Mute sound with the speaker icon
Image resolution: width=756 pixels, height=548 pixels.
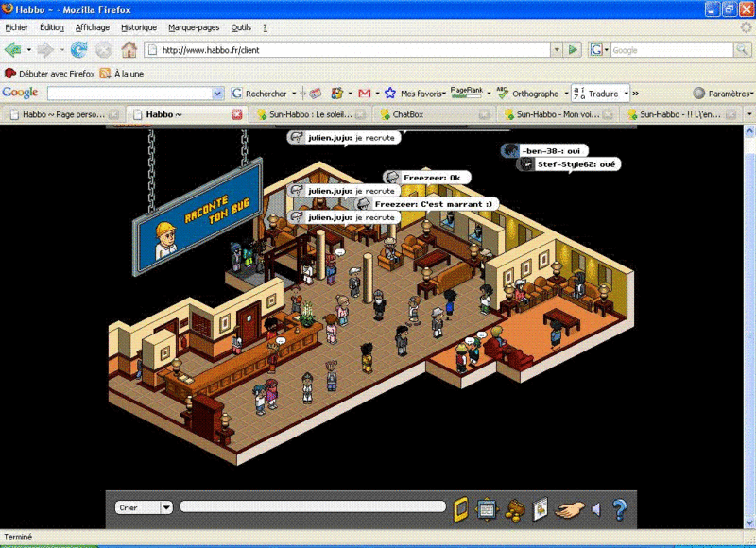click(x=596, y=509)
